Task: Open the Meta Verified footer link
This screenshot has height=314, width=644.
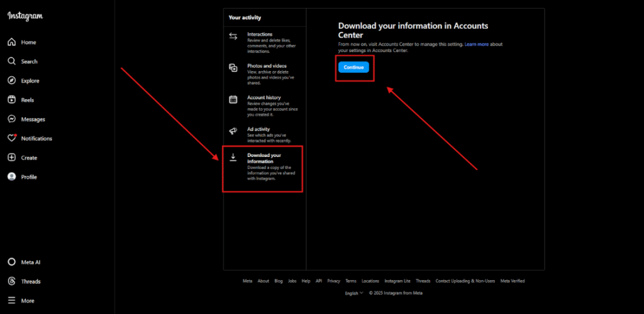Action: coord(513,281)
